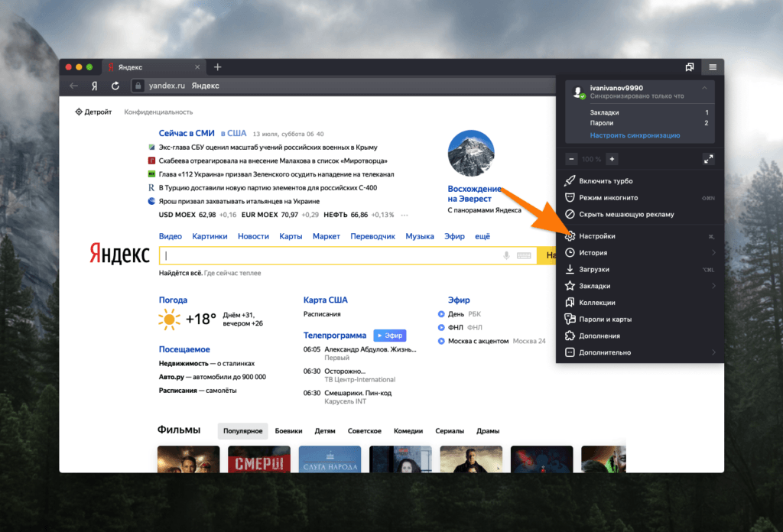The image size is (783, 532).
Task: Open the СМЕРШ movie poster thumbnail
Action: (x=258, y=459)
